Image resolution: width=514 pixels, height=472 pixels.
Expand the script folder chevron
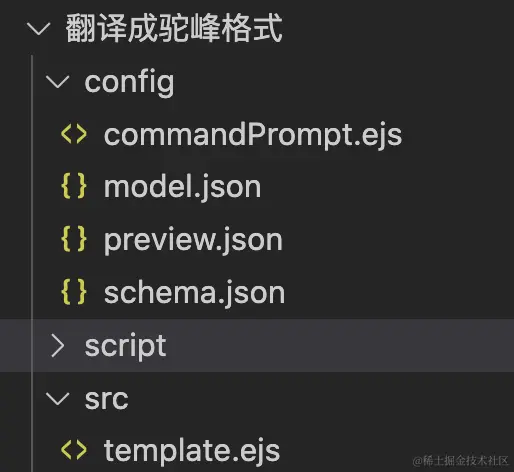[x=58, y=346]
